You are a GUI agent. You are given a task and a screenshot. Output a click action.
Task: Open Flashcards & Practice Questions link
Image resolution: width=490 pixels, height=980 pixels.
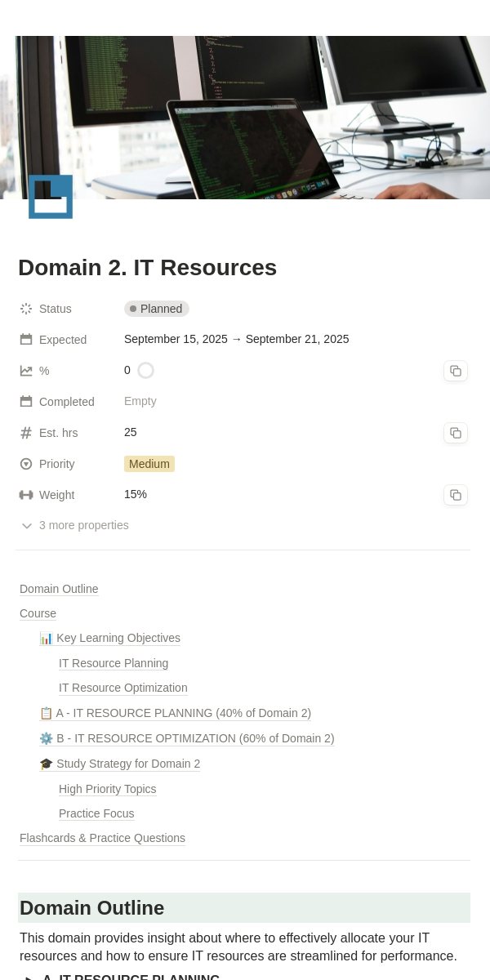point(103,838)
